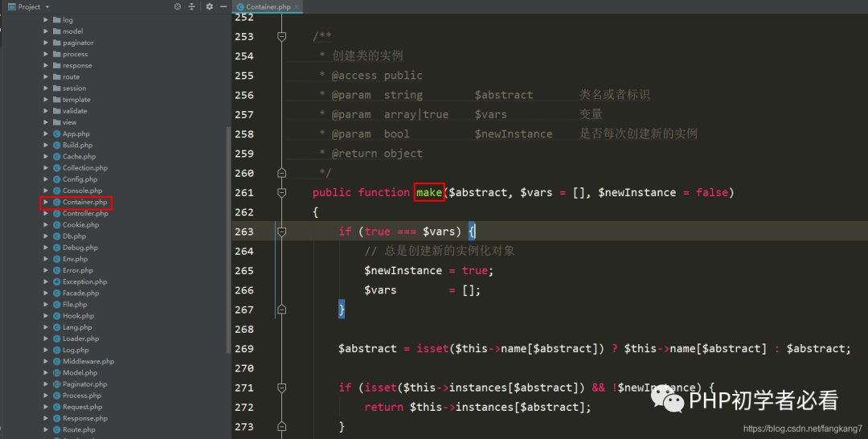Collapse the if block at line 263
This screenshot has height=439, width=868.
(282, 232)
